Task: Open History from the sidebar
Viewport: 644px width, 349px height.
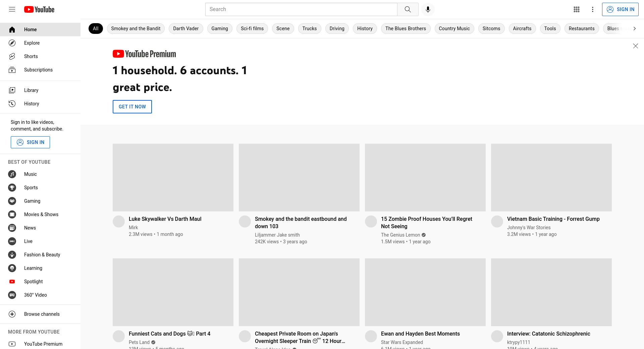Action: 40,104
